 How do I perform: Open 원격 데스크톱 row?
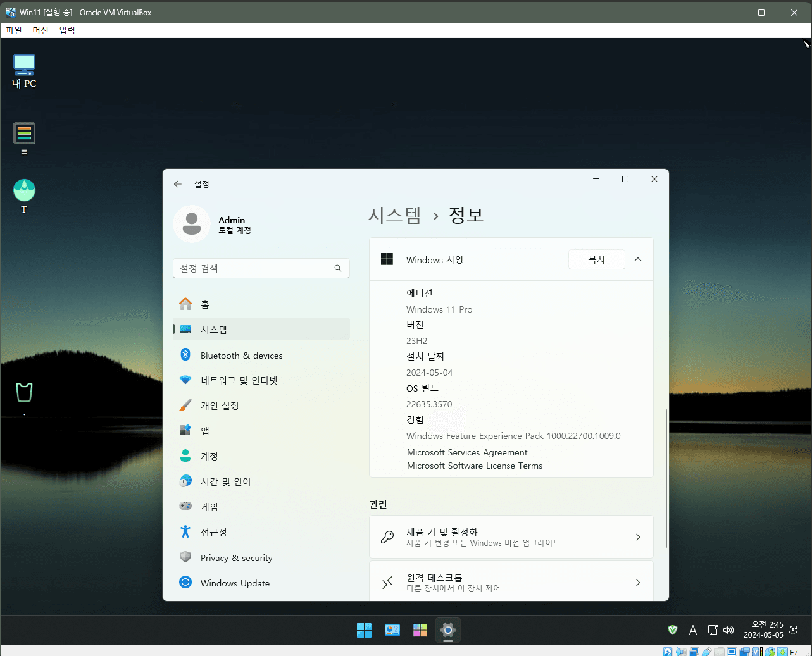(x=511, y=582)
